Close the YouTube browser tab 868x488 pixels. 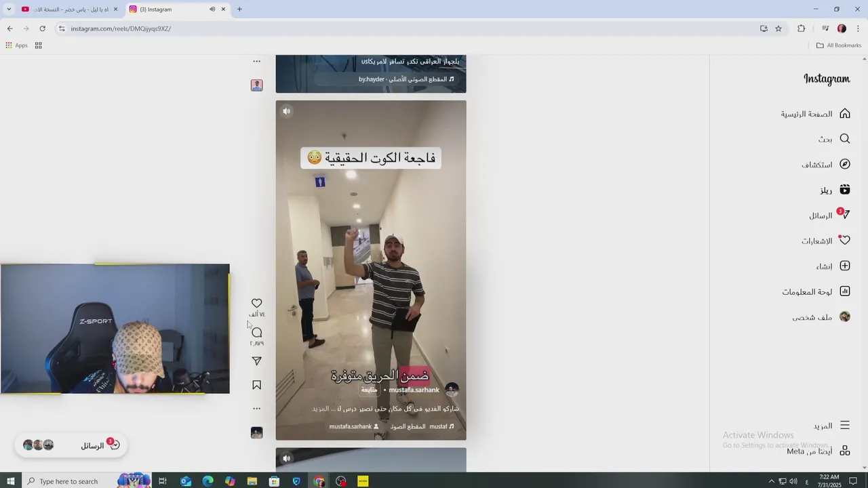115,9
